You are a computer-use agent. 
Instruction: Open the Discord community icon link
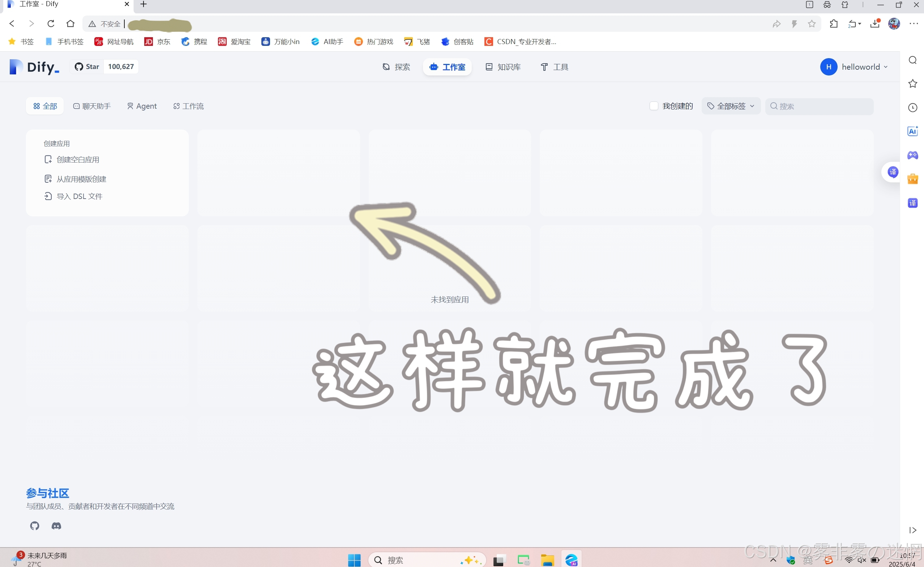coord(56,526)
